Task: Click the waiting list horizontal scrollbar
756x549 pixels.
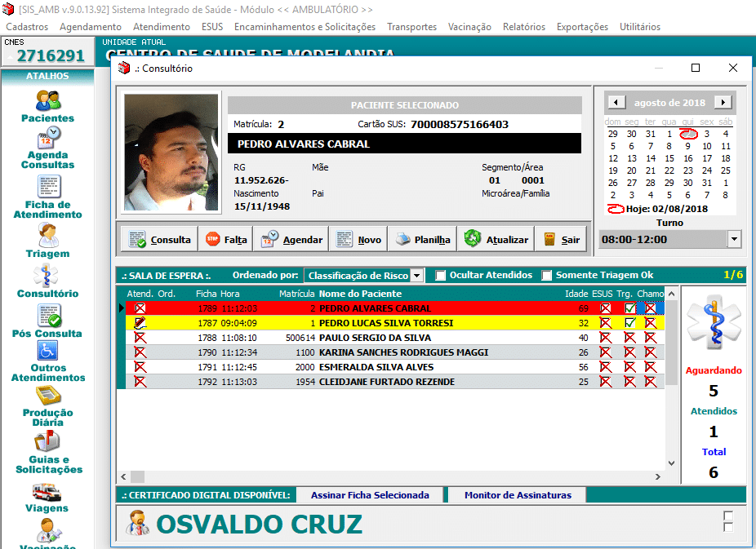Action: coord(392,476)
